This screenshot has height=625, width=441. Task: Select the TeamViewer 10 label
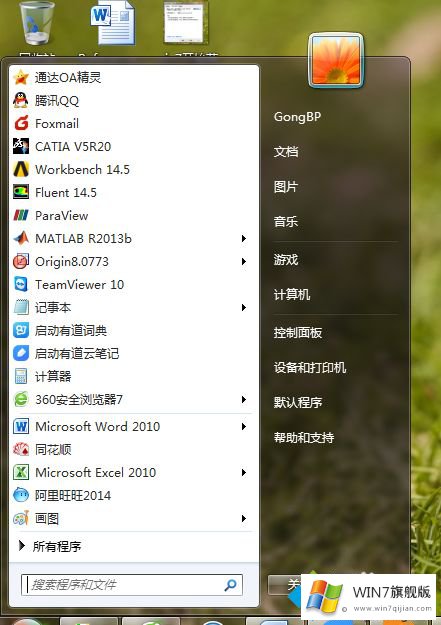(80, 285)
